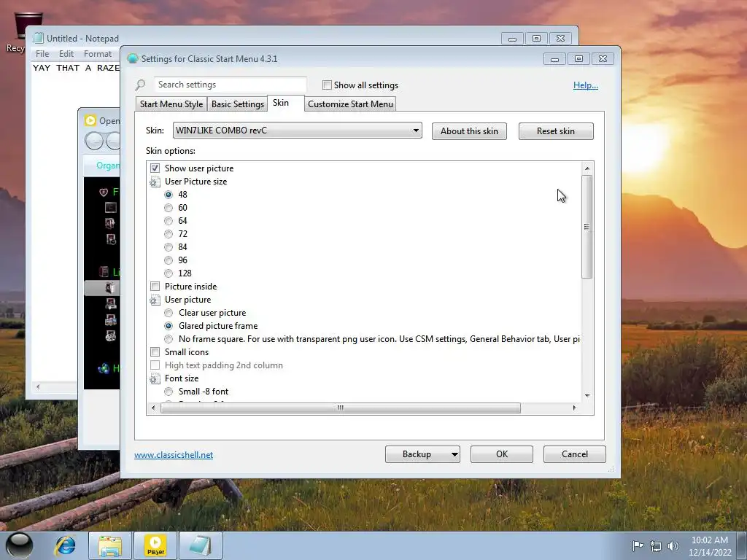
Task: Select user picture size 96
Action: click(169, 260)
